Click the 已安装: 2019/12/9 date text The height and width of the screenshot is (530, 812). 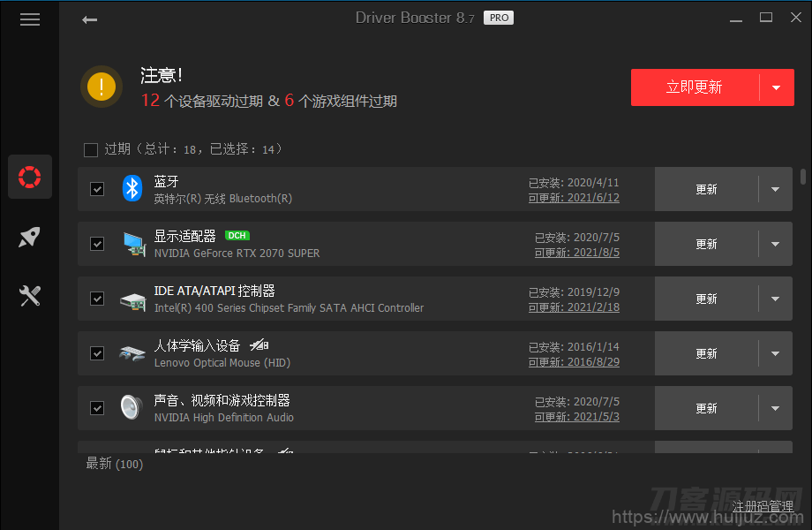click(x=574, y=292)
